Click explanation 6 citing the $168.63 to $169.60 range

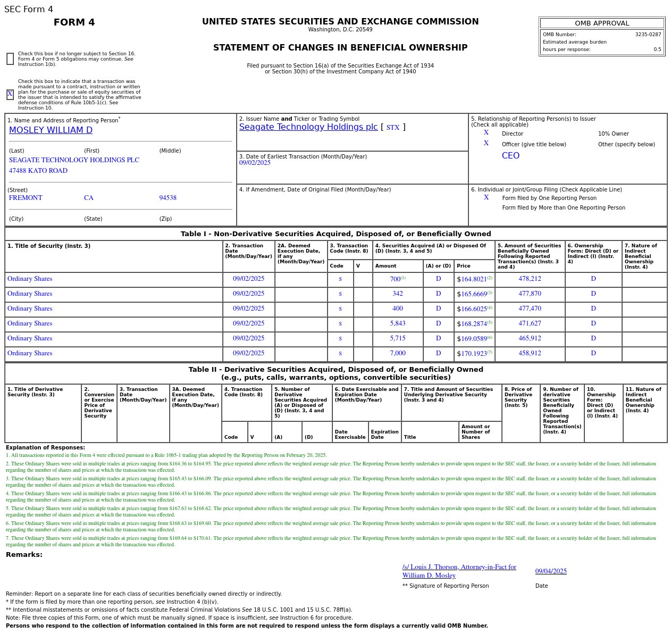(331, 527)
